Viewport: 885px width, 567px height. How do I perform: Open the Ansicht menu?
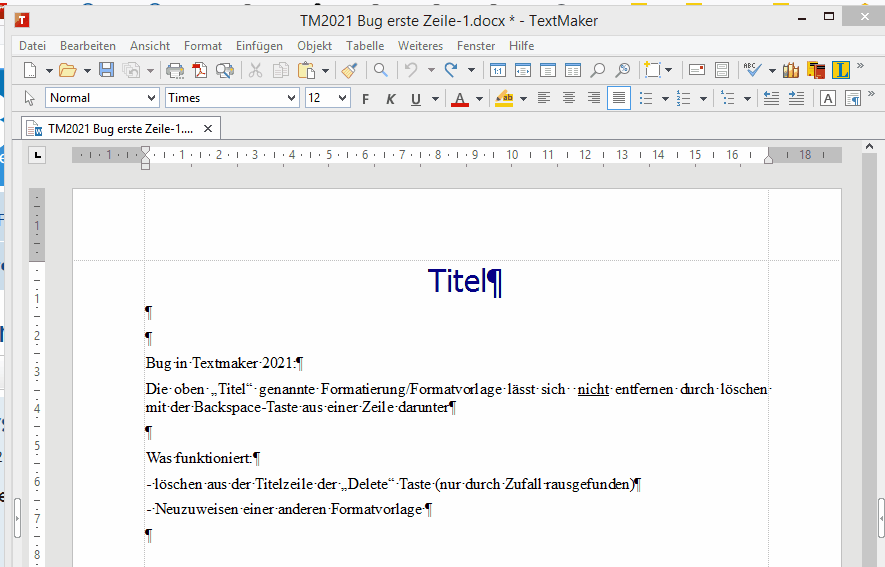click(150, 46)
